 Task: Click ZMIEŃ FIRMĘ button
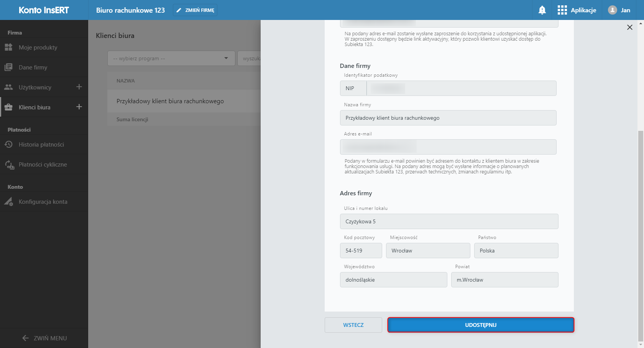point(195,10)
